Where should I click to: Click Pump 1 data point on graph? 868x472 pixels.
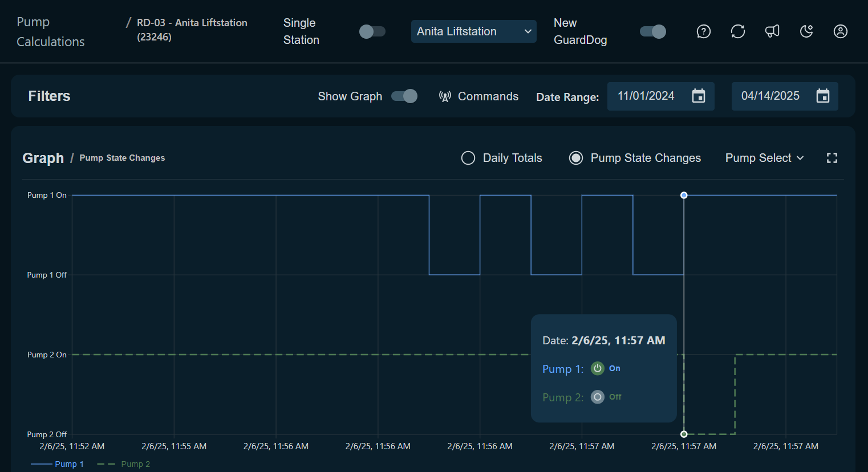point(684,195)
